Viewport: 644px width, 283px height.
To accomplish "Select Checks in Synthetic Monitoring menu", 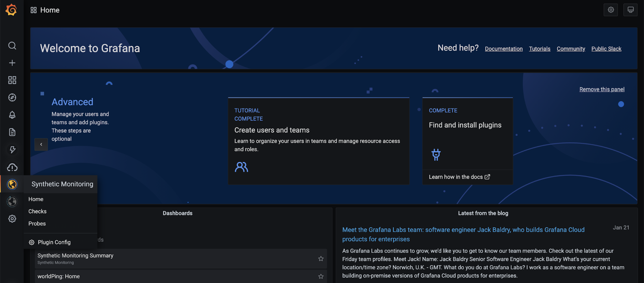I will point(37,212).
